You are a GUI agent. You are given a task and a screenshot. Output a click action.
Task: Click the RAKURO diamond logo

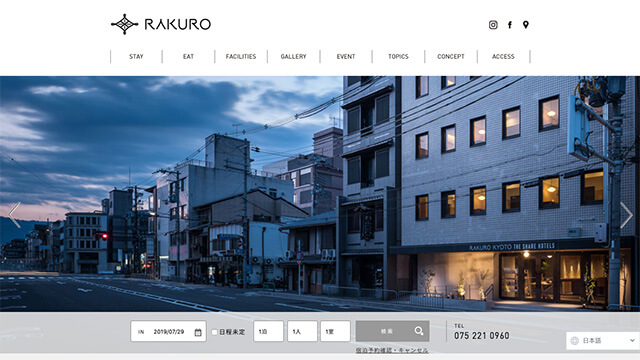point(124,24)
